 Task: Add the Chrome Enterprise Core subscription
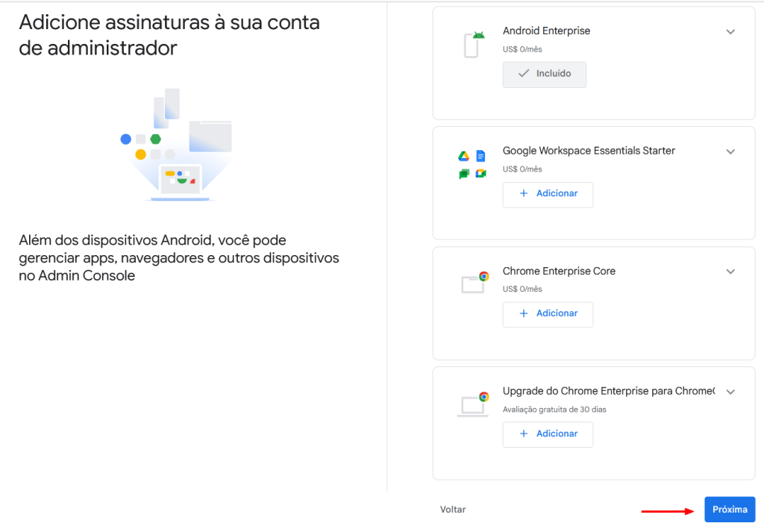[548, 314]
